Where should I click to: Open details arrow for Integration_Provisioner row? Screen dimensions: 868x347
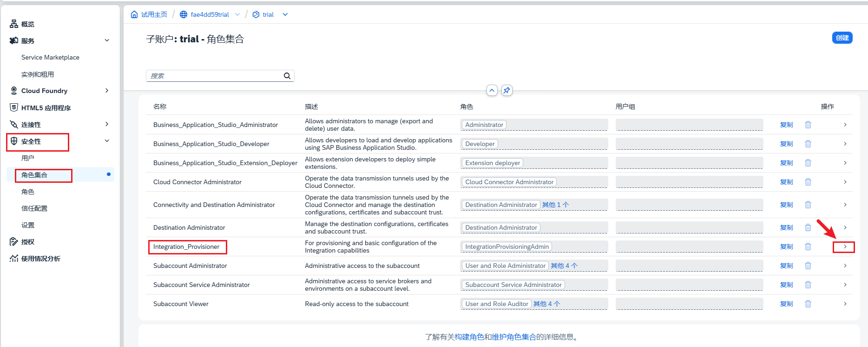[x=845, y=247]
